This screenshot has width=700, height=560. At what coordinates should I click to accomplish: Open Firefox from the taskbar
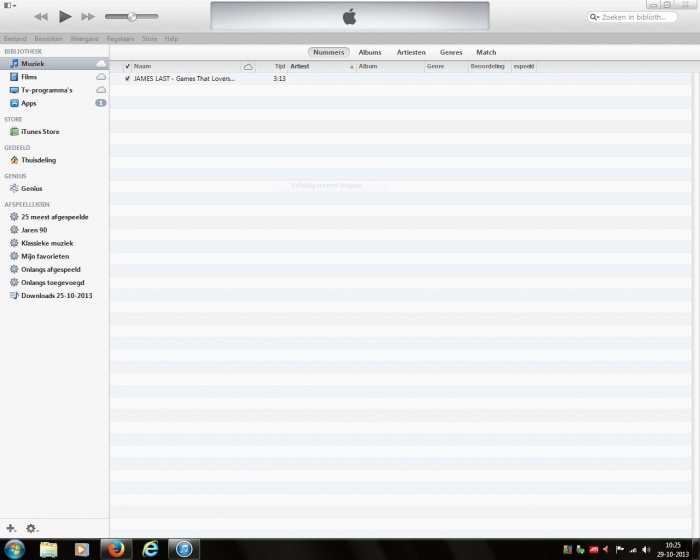[116, 549]
